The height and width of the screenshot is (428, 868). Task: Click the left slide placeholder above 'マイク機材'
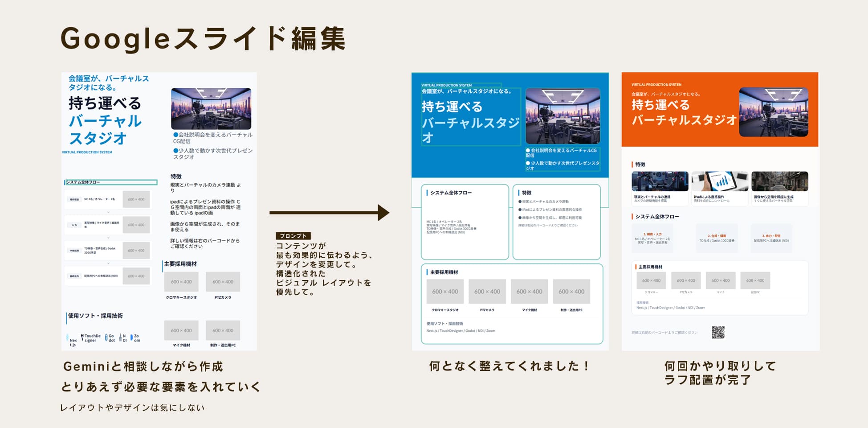(181, 330)
